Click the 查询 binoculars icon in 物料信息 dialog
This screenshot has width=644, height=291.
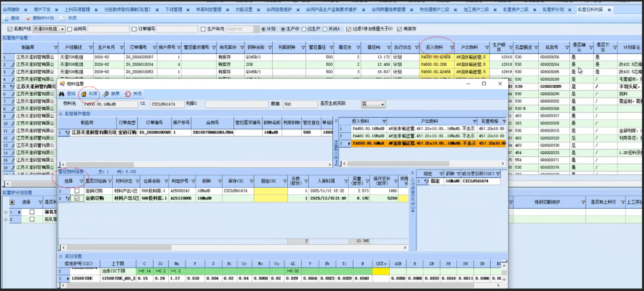tap(62, 94)
